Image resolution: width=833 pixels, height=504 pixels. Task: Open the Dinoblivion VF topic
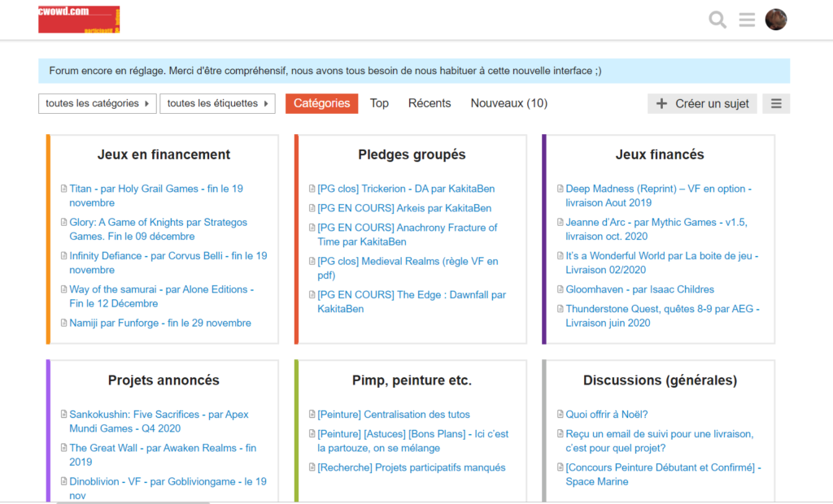click(x=168, y=488)
